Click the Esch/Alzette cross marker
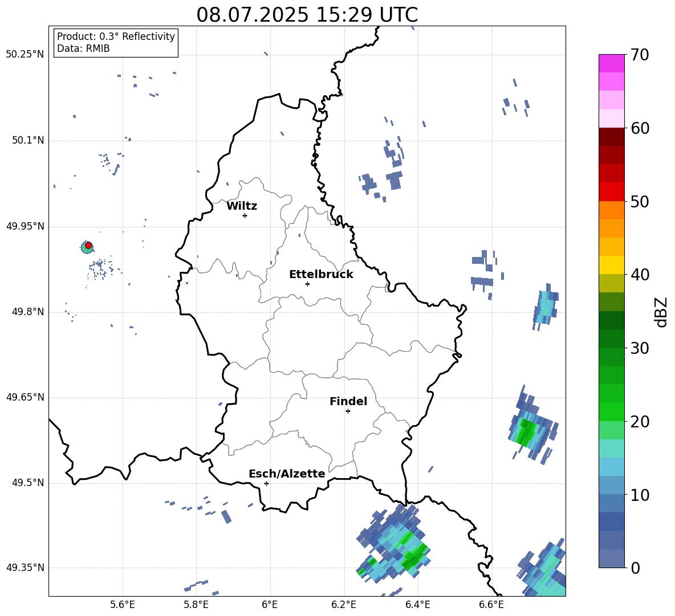675x616 pixels. (266, 483)
